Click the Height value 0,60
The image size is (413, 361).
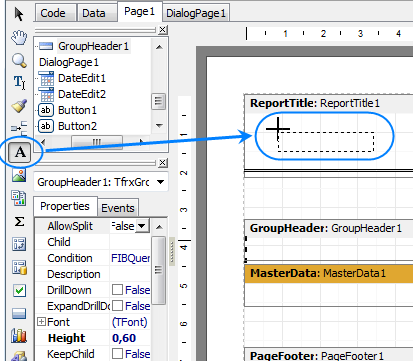130,338
